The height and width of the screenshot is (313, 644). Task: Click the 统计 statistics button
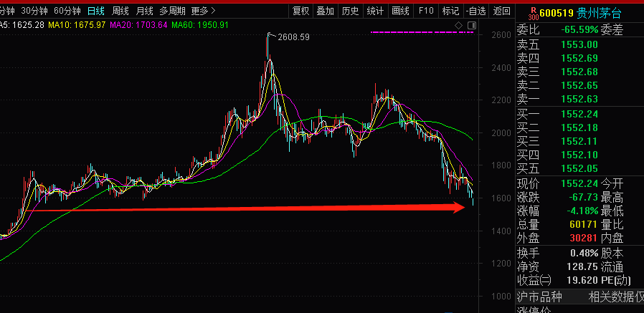[x=375, y=11]
